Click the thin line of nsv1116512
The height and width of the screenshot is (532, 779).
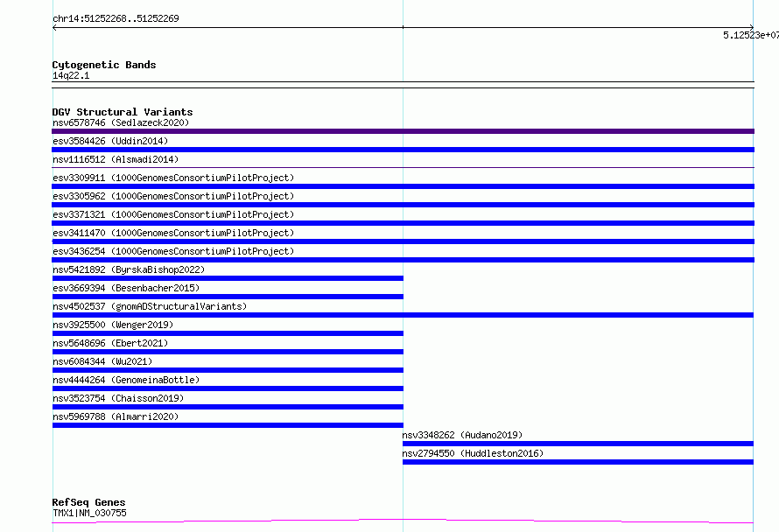click(403, 168)
